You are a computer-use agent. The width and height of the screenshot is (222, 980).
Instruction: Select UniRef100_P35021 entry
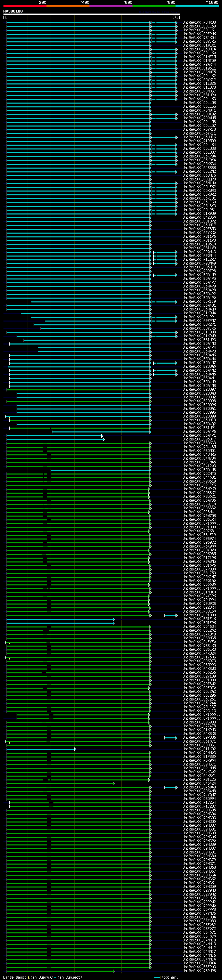click(x=199, y=497)
